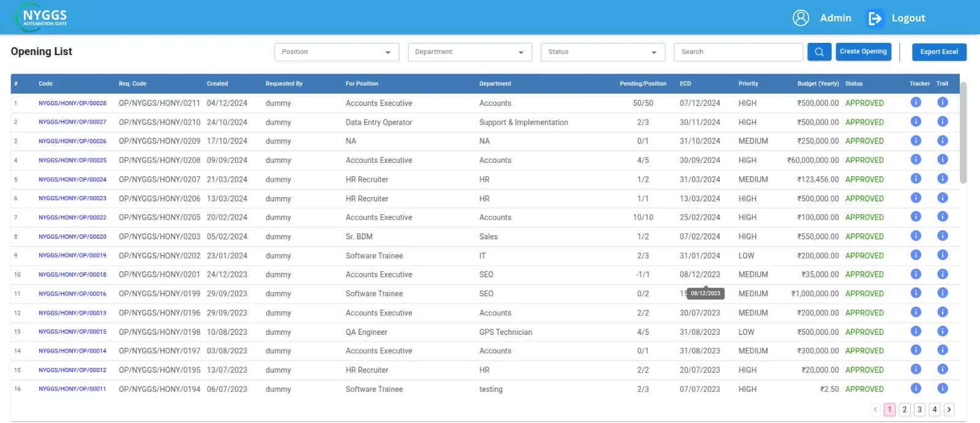Viewport: 980px width, 423px height.
Task: Click the Logout arrow icon
Action: coord(875,18)
